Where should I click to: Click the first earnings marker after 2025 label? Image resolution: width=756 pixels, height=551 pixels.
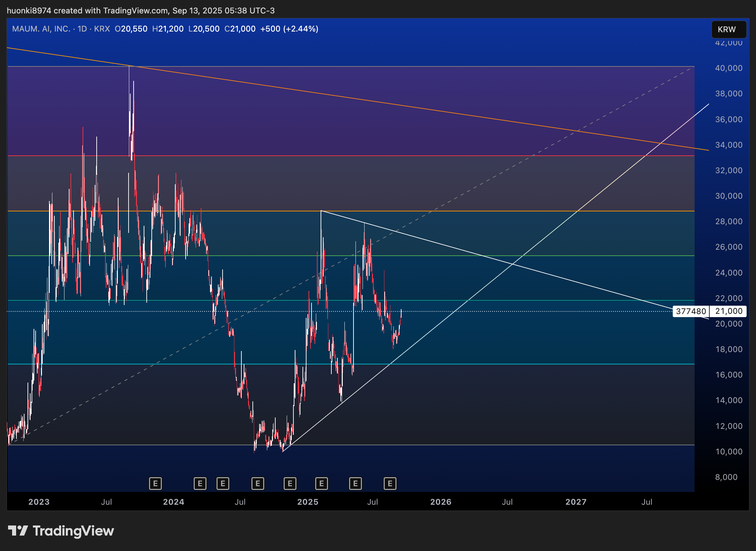tap(321, 484)
